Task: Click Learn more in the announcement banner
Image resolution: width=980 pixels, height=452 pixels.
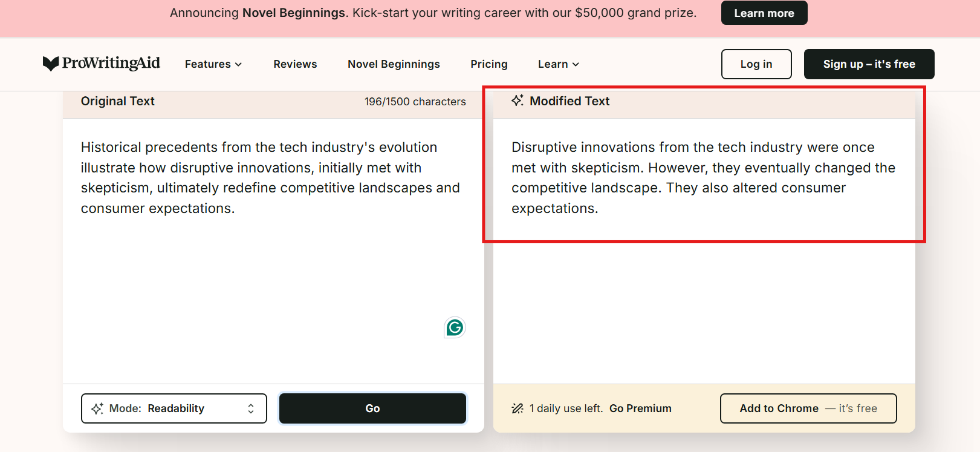Action: pyautogui.click(x=764, y=13)
